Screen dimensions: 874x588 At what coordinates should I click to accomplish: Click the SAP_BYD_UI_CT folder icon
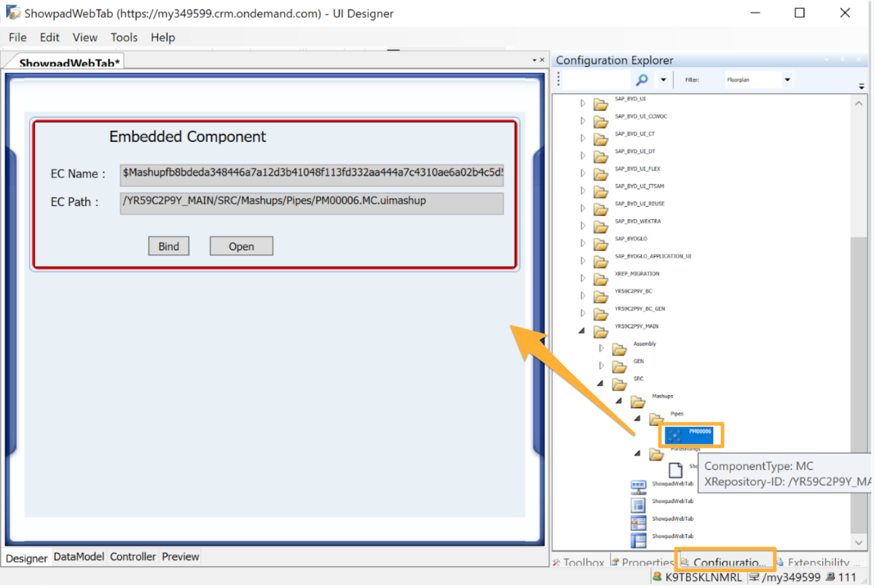point(600,138)
